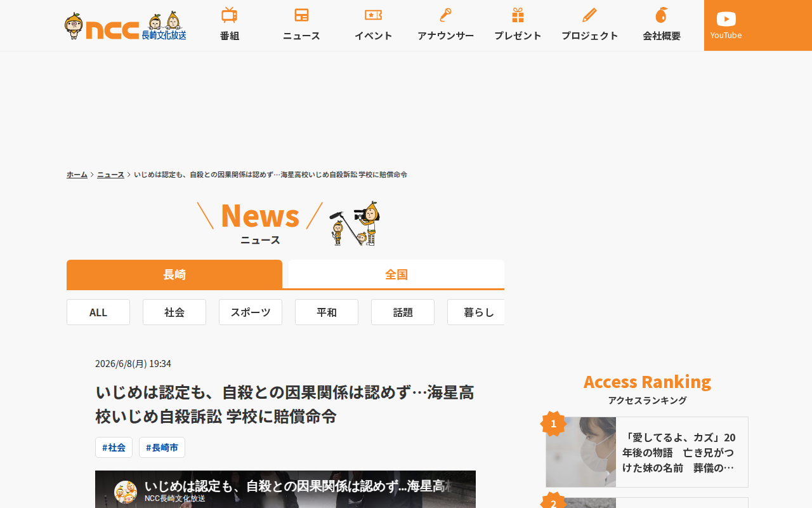Screen dimensions: 812x508
Task: Play the embedded NCC news video
Action: click(285, 489)
